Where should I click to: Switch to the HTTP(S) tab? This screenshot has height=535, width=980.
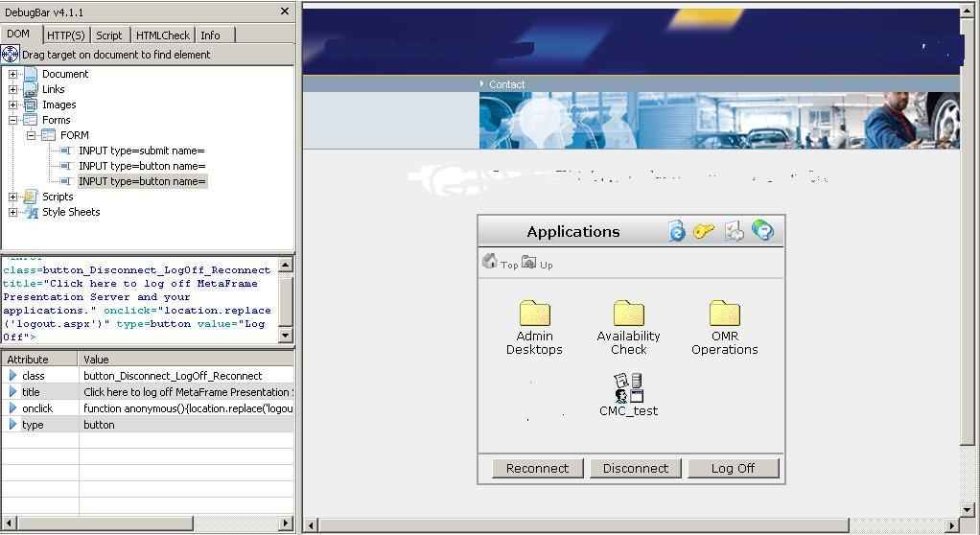(66, 35)
